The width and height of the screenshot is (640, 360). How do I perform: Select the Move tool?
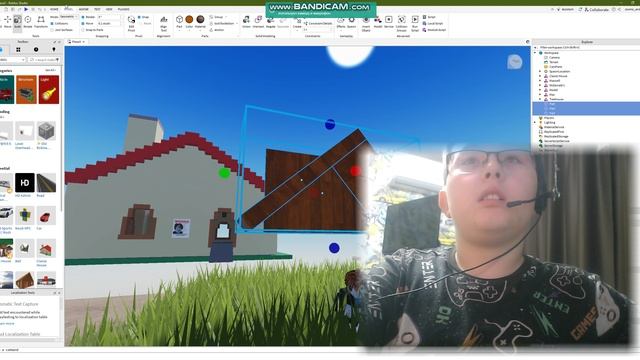(x=7, y=22)
